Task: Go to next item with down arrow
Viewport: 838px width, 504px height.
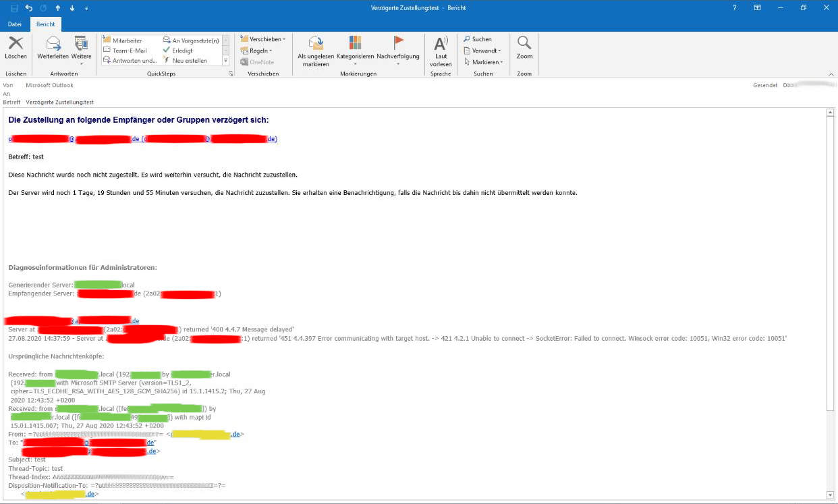Action: pyautogui.click(x=73, y=7)
